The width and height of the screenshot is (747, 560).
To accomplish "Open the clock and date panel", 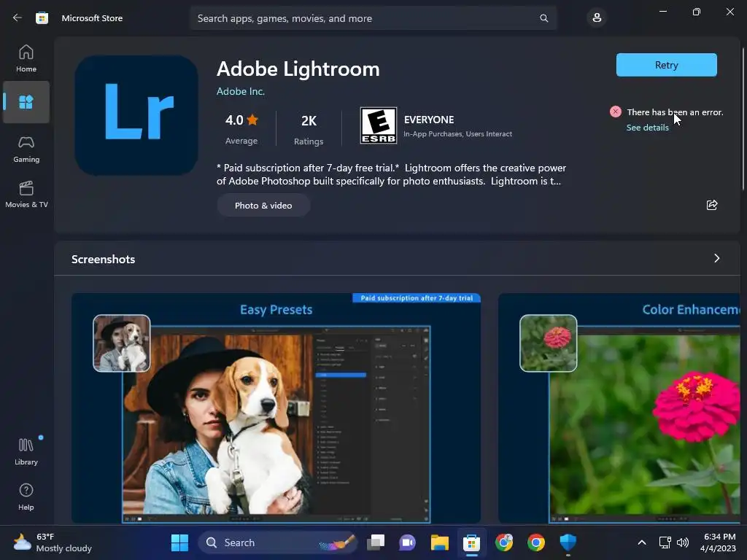I will 719,542.
